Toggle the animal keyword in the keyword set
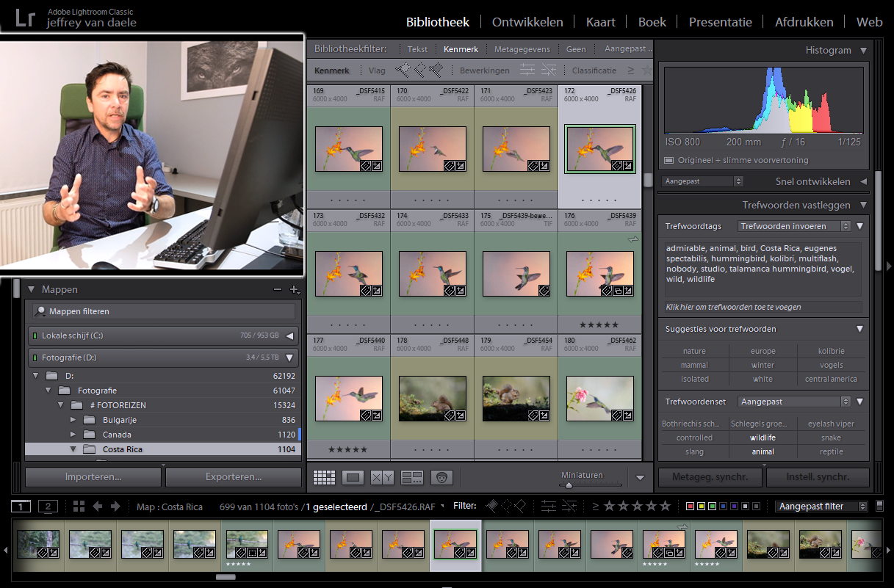Image resolution: width=894 pixels, height=588 pixels. pyautogui.click(x=763, y=451)
